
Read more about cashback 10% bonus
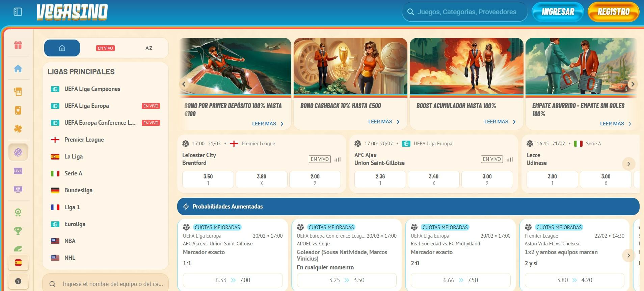pyautogui.click(x=384, y=122)
